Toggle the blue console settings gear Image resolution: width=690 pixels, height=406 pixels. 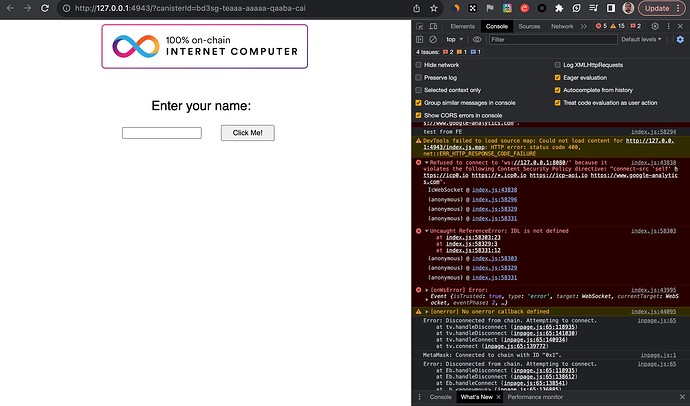tap(680, 40)
